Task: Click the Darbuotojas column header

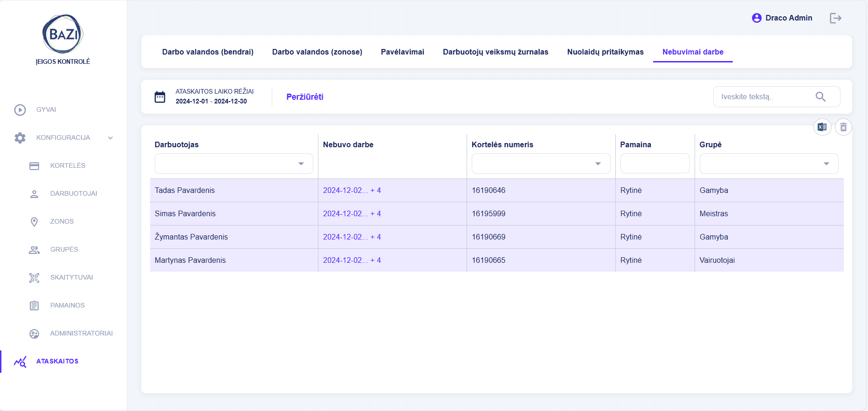Action: tap(177, 144)
